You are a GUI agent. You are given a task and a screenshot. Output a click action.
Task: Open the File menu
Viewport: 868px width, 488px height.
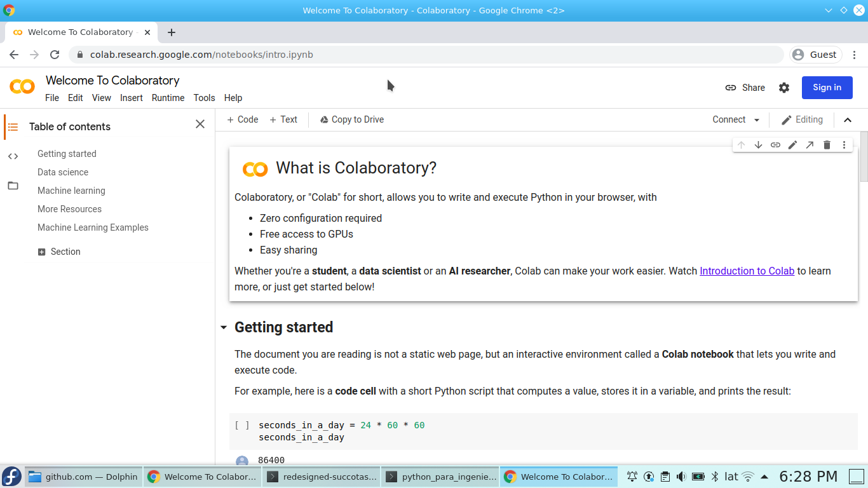(52, 98)
